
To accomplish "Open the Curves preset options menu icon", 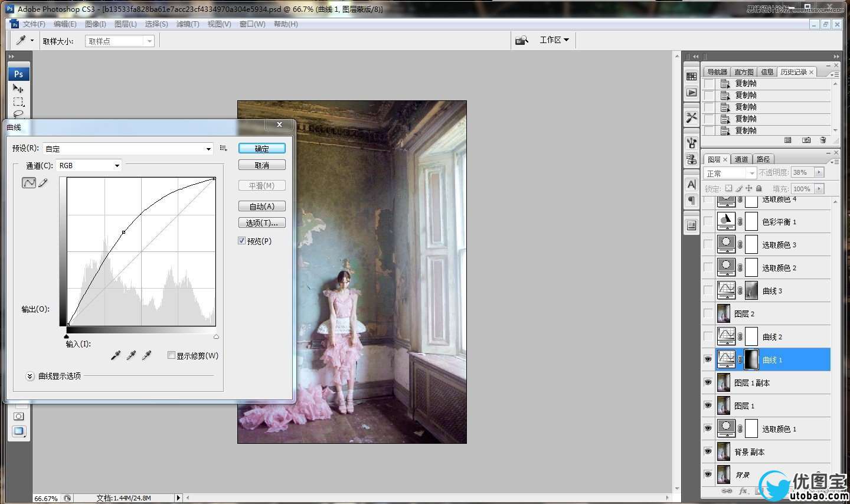I will [223, 148].
